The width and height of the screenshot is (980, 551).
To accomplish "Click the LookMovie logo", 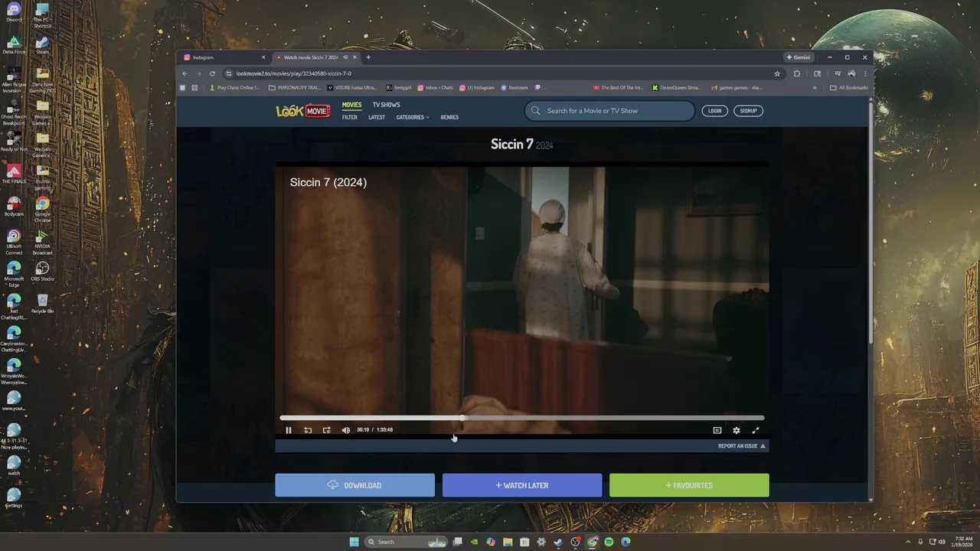I will click(303, 111).
